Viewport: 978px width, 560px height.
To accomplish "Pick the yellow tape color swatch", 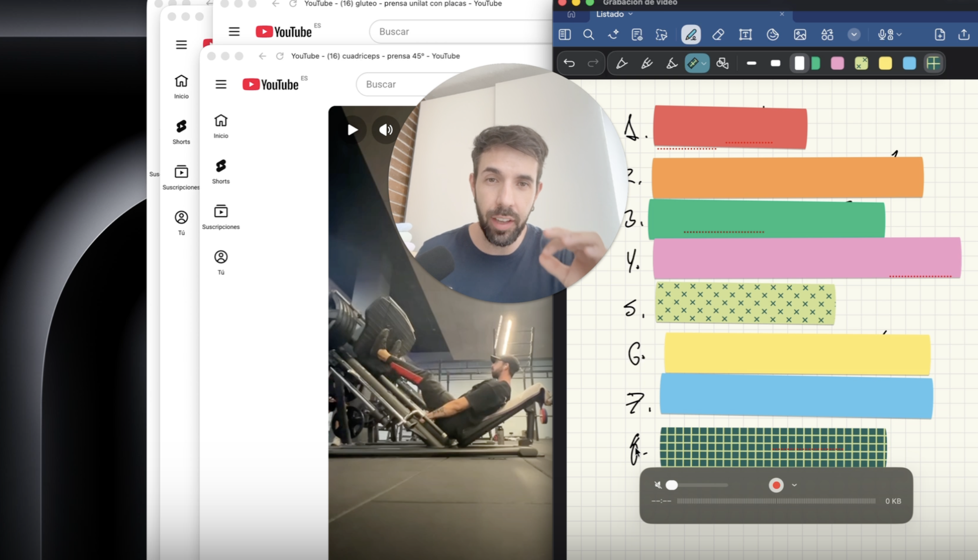I will click(x=885, y=63).
